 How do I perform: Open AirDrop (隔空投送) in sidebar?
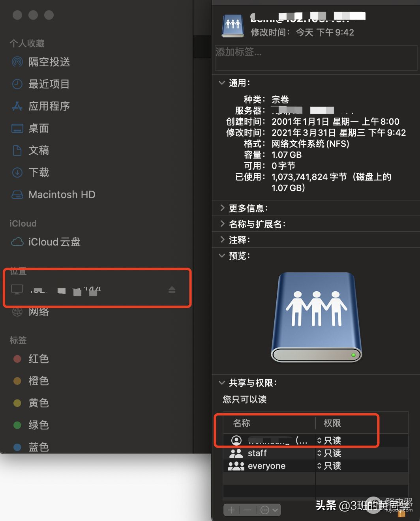tap(49, 62)
